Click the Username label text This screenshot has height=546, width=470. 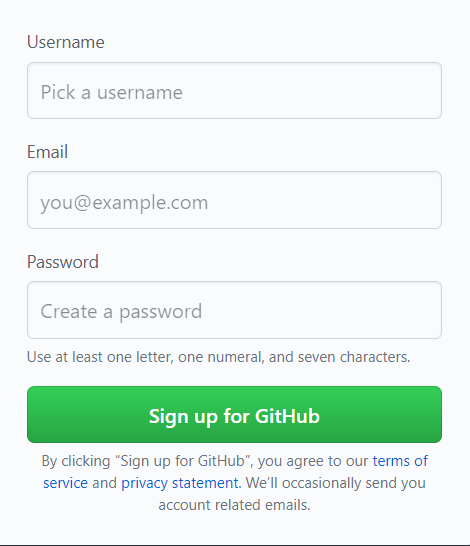66,42
